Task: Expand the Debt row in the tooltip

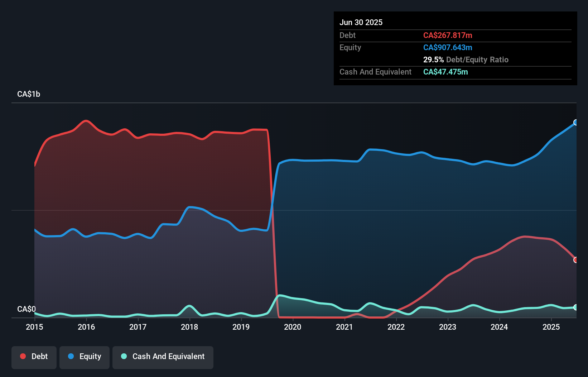Action: (347, 35)
